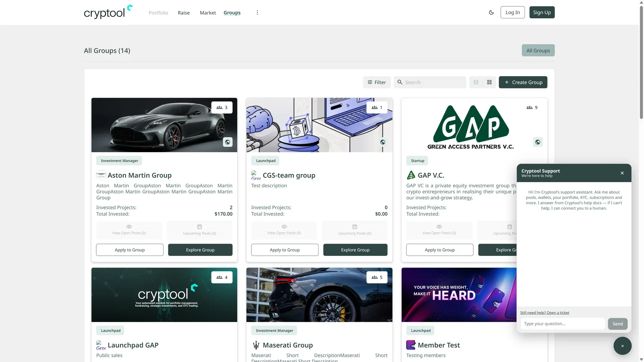Open Member Test group title
Viewport: 644px width, 362px height.
[439, 345]
